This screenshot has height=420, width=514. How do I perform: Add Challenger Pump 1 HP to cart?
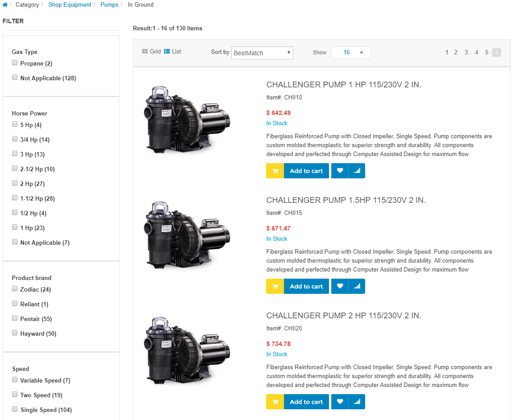tap(306, 171)
